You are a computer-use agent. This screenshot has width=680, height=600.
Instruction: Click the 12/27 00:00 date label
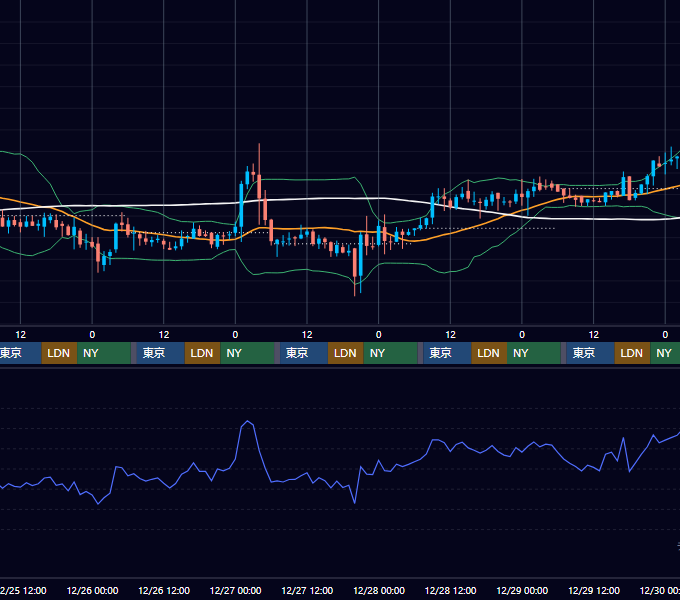click(235, 590)
